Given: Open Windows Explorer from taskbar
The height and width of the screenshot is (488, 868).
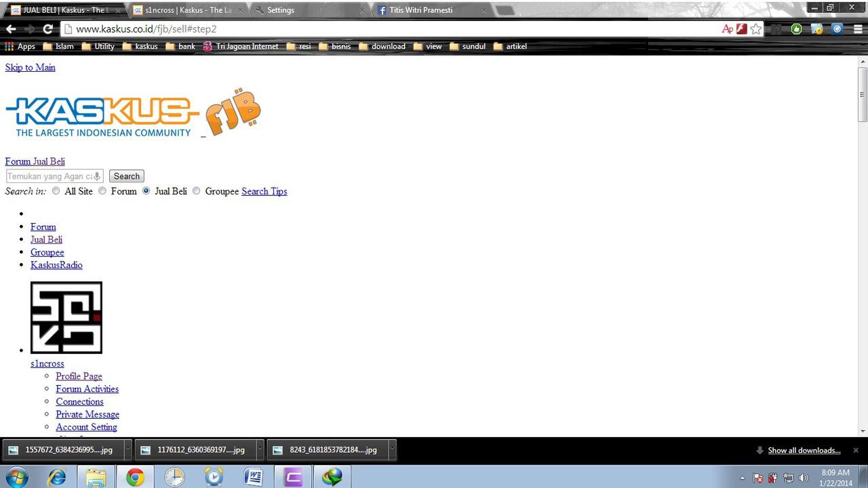Looking at the screenshot, I should (x=96, y=477).
